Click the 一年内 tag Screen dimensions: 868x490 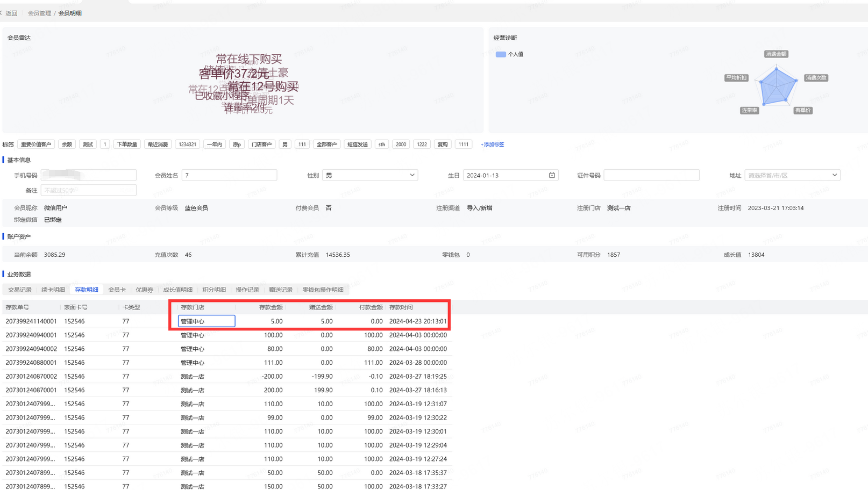(215, 145)
